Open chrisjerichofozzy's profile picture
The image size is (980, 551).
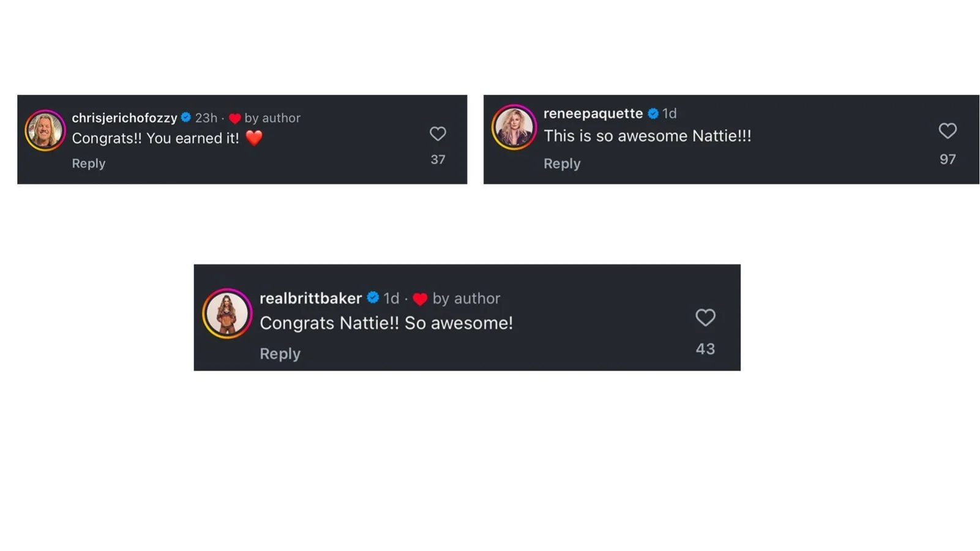click(45, 130)
